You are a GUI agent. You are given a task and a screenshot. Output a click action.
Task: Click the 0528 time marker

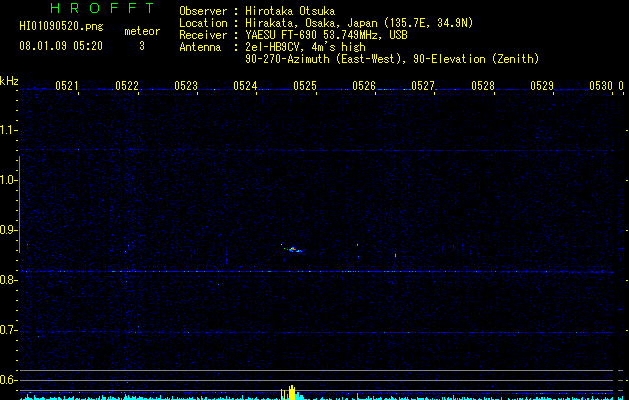point(483,86)
